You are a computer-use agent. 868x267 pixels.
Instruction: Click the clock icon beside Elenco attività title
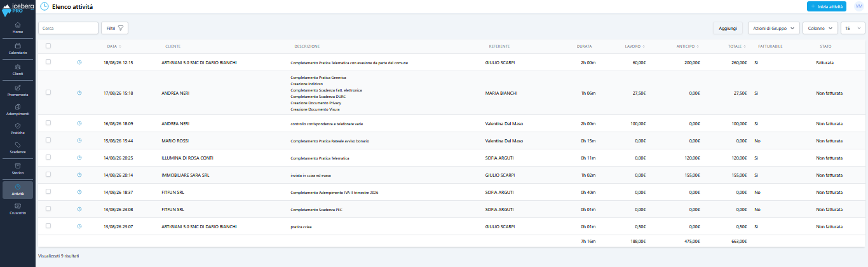44,6
